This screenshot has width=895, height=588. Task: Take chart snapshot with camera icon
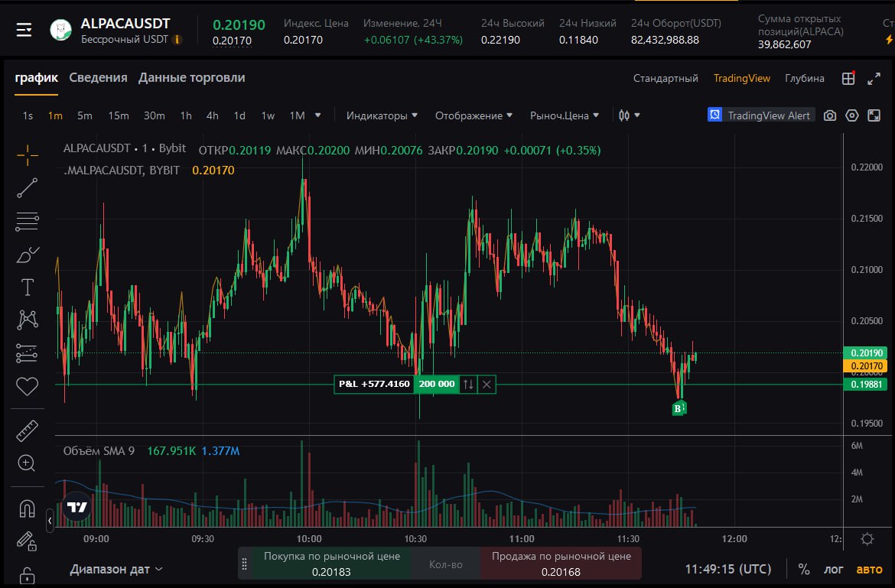[830, 115]
